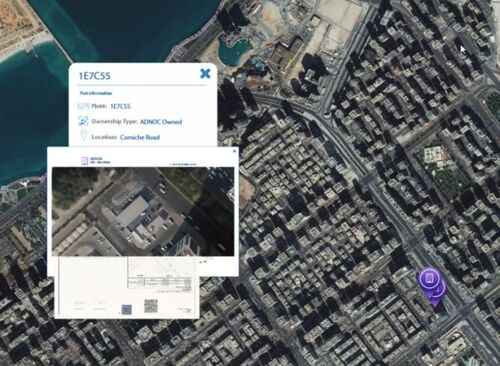Close the aerial photo preview window
The image size is (500, 366).
click(x=234, y=151)
